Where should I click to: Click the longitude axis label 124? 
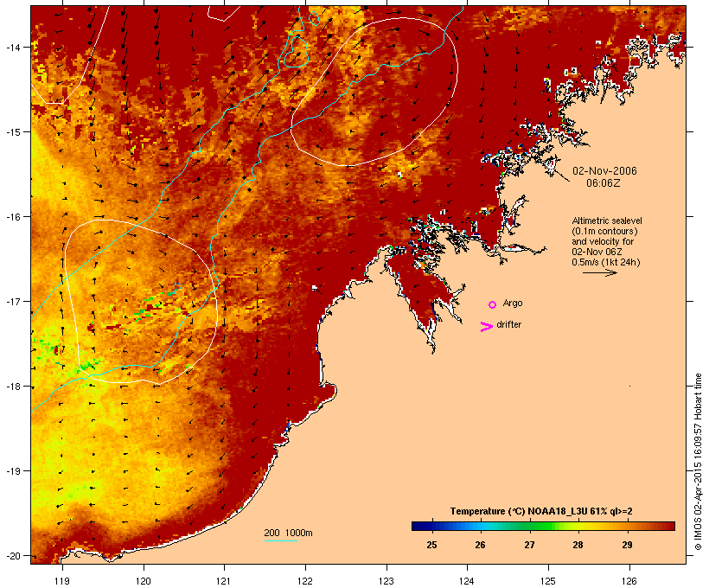[x=467, y=581]
